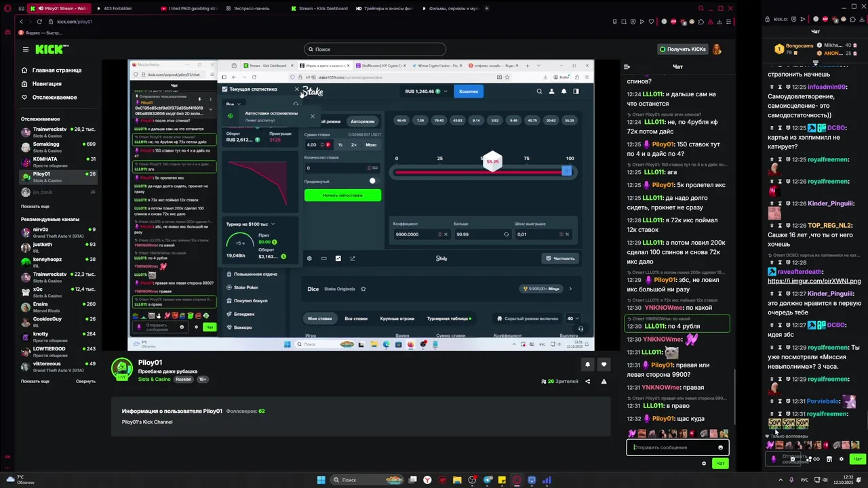Open the Яндекс bookmark in bookmarks bar
Screen dimensions: 868x488
41,33
